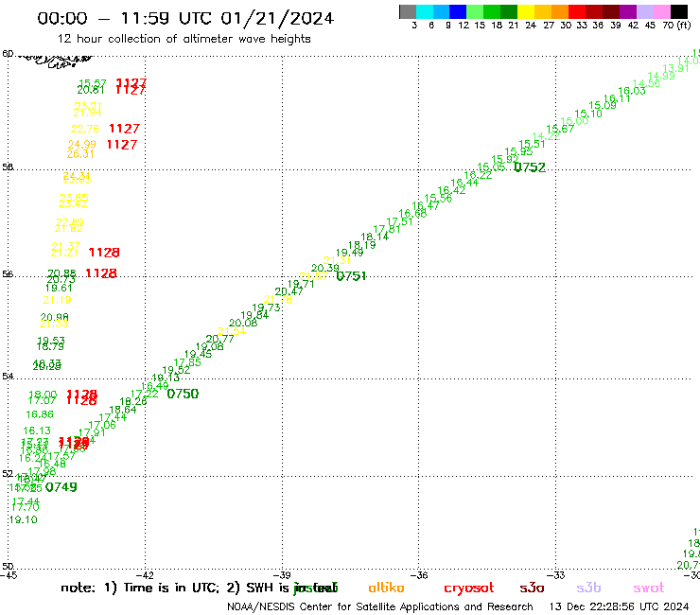The height and width of the screenshot is (615, 700).
Task: Click the red 1128 label beside 21.21
Action: coord(104,253)
